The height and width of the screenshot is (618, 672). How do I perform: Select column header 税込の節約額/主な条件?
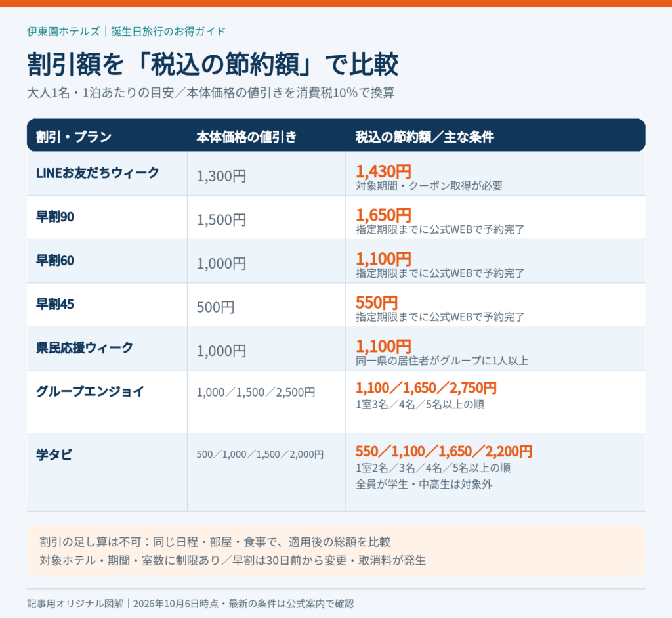tap(425, 137)
